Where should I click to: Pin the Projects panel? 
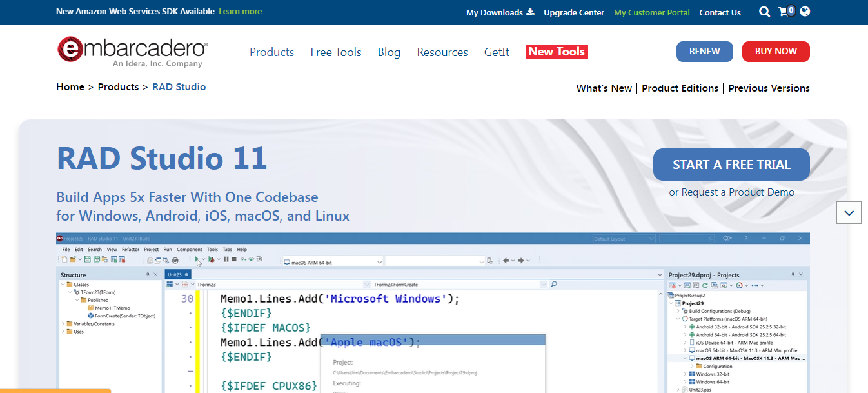(794, 275)
